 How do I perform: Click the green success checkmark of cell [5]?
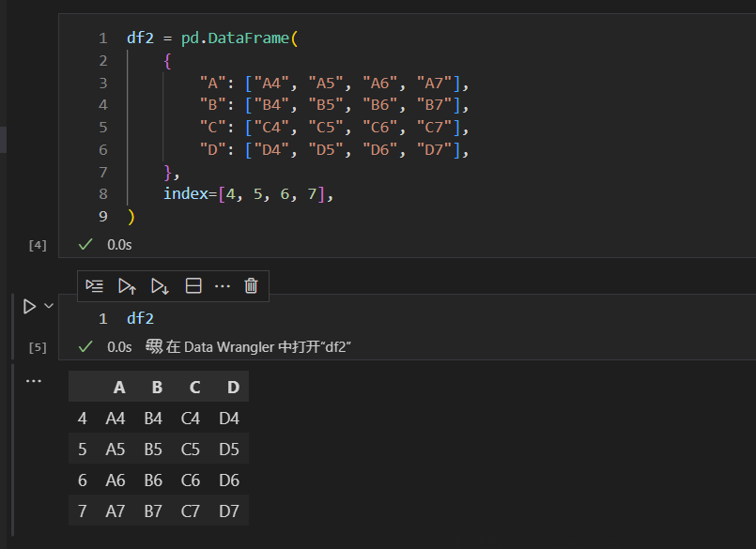[x=85, y=346]
